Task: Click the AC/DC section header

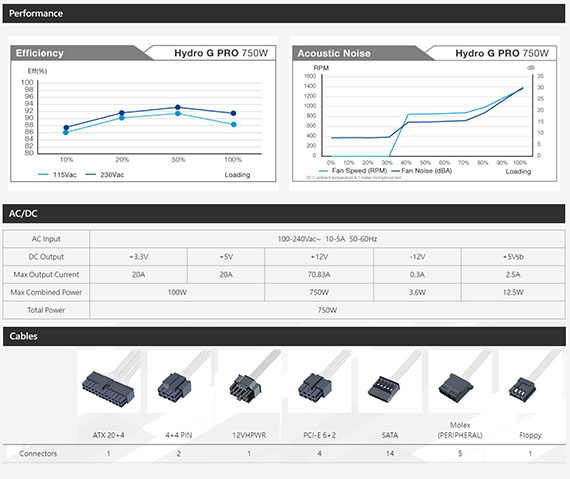Action: pos(284,213)
